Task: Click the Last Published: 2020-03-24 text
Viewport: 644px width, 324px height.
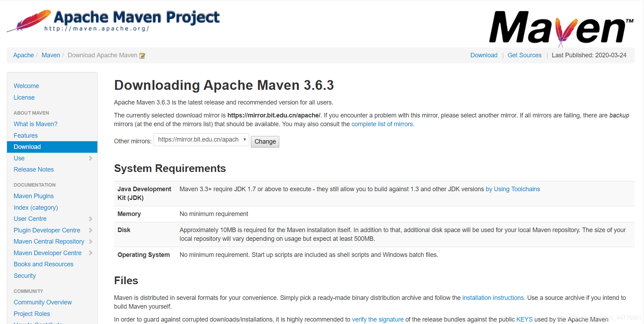Action: (589, 55)
